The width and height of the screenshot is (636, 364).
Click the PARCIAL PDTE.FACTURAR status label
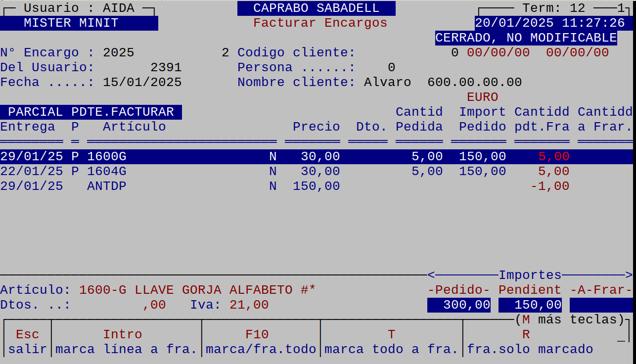(92, 112)
